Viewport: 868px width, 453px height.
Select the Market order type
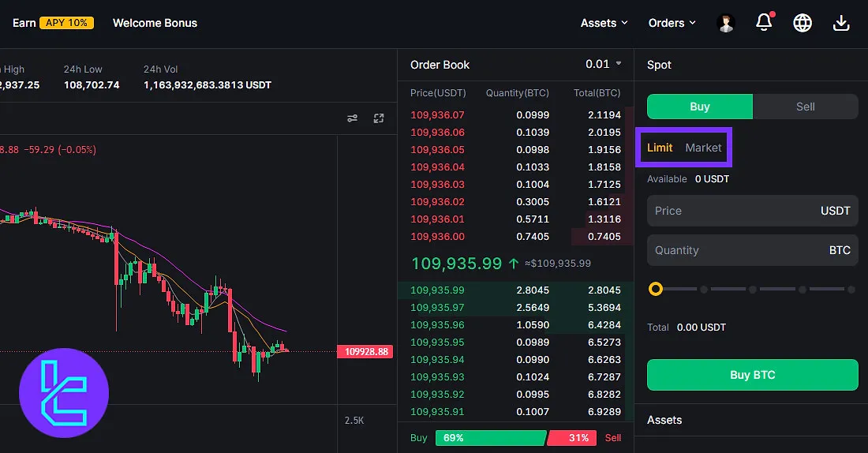(703, 148)
